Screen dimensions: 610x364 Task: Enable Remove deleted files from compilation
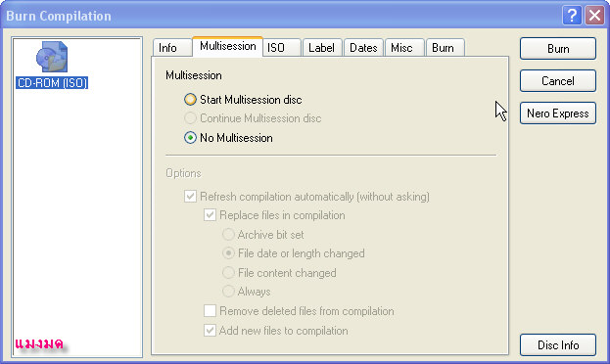[x=211, y=311]
